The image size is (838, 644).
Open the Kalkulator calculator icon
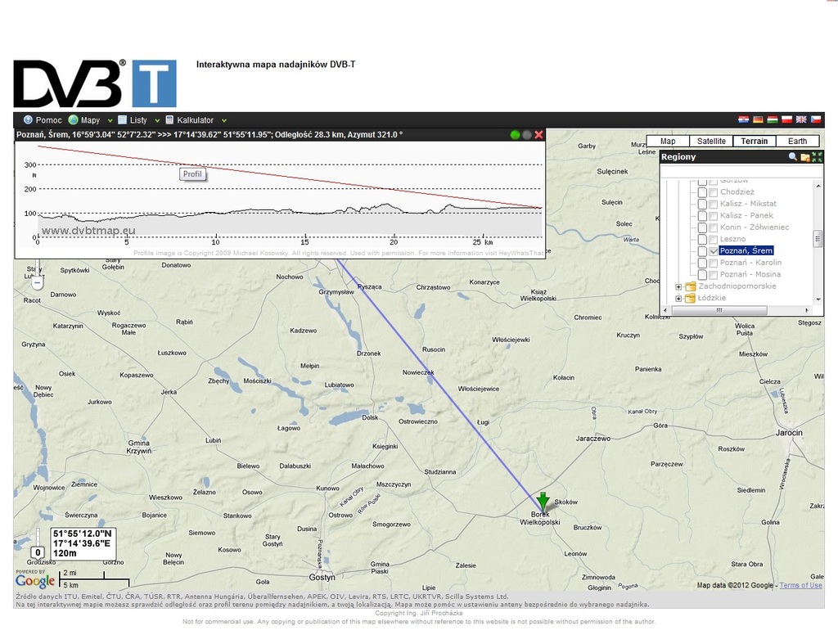pos(170,119)
